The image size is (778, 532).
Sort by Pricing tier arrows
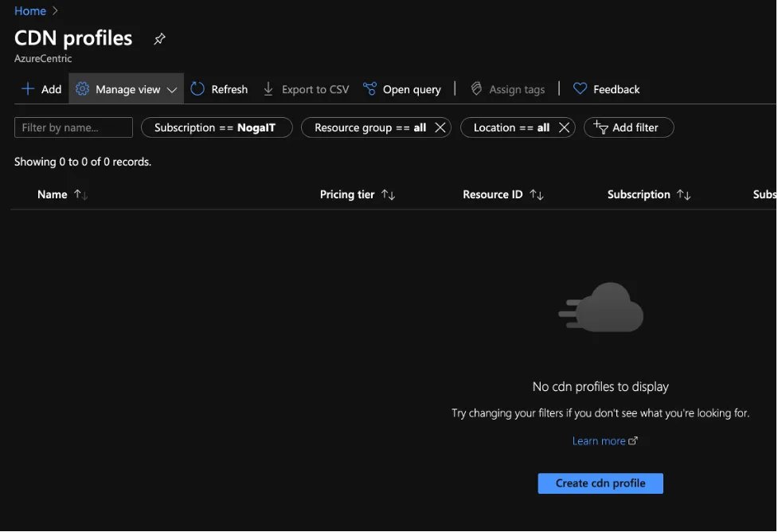[x=388, y=194]
